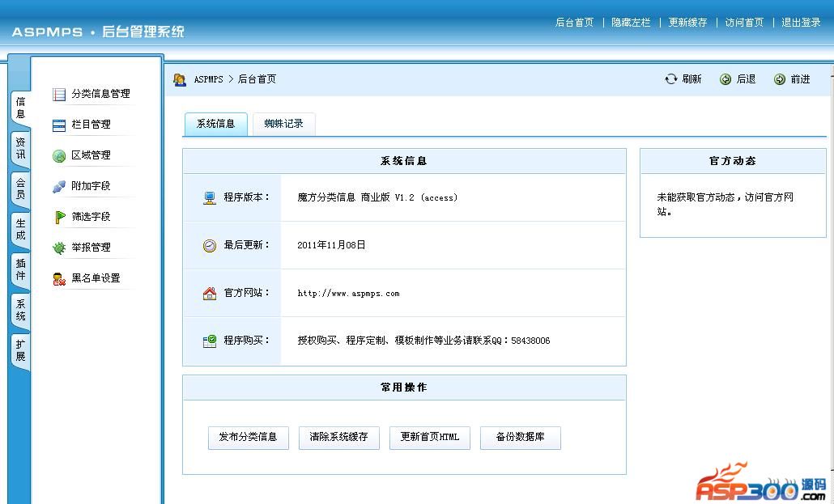This screenshot has width=834, height=504.
Task: Click the 后退 text link
Action: tap(746, 79)
